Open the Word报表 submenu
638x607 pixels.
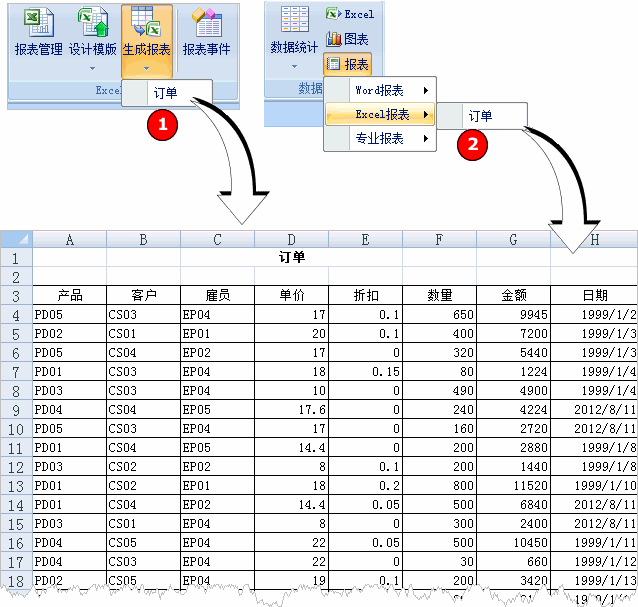381,90
